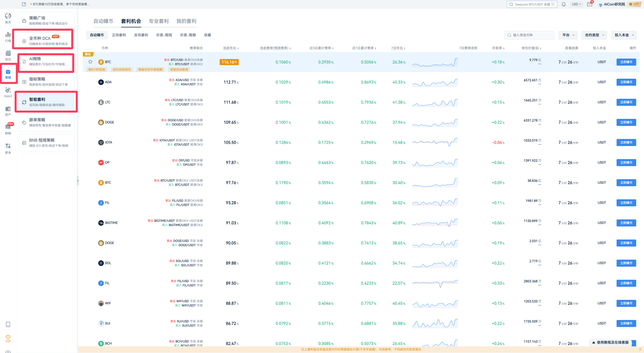Open the 资产 assets sidebar icon
This screenshot has width=644, height=353.
tap(8, 111)
